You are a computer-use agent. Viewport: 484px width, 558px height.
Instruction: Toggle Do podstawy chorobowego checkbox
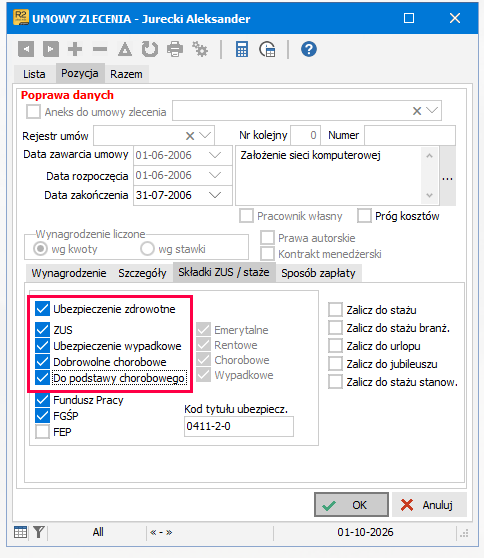click(x=42, y=378)
